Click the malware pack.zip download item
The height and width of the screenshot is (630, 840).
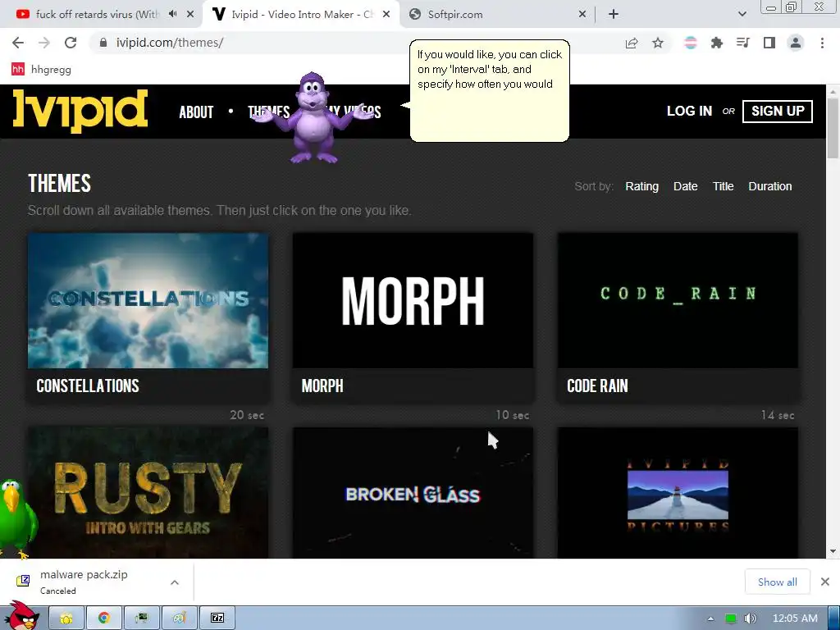(84, 582)
